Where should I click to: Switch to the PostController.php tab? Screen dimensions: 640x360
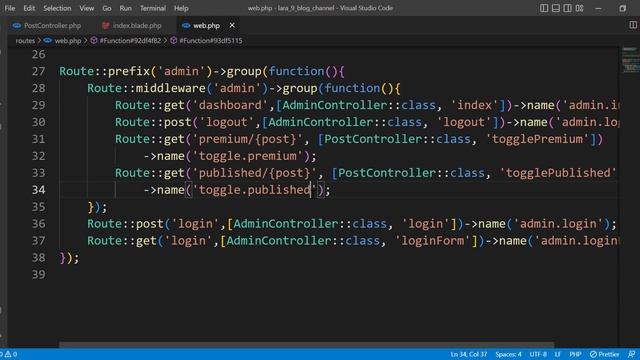pyautogui.click(x=52, y=25)
